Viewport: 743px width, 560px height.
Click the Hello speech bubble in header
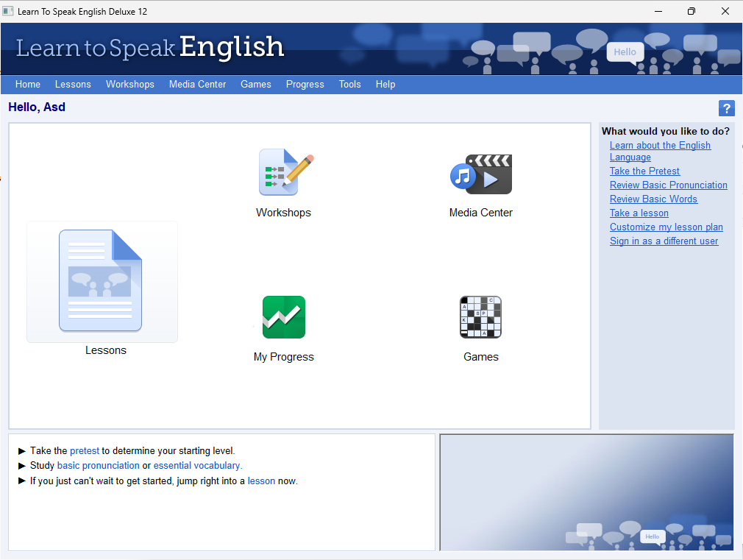pos(625,52)
